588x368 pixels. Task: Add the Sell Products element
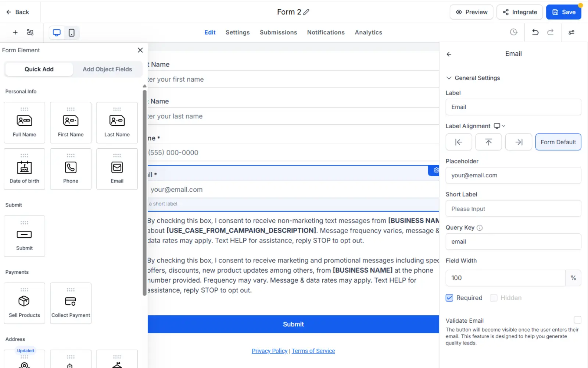[x=24, y=303]
